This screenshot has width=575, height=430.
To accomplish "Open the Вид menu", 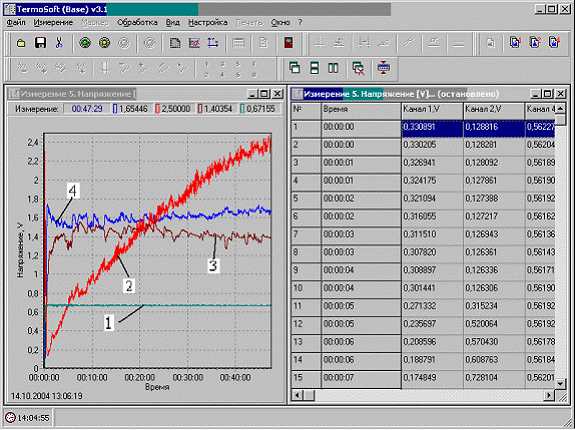I will tap(173, 23).
